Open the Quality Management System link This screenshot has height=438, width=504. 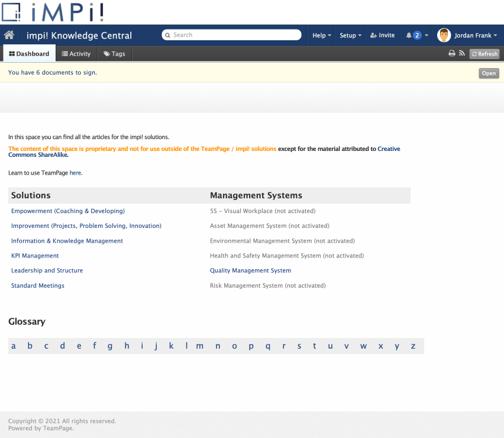pos(250,270)
